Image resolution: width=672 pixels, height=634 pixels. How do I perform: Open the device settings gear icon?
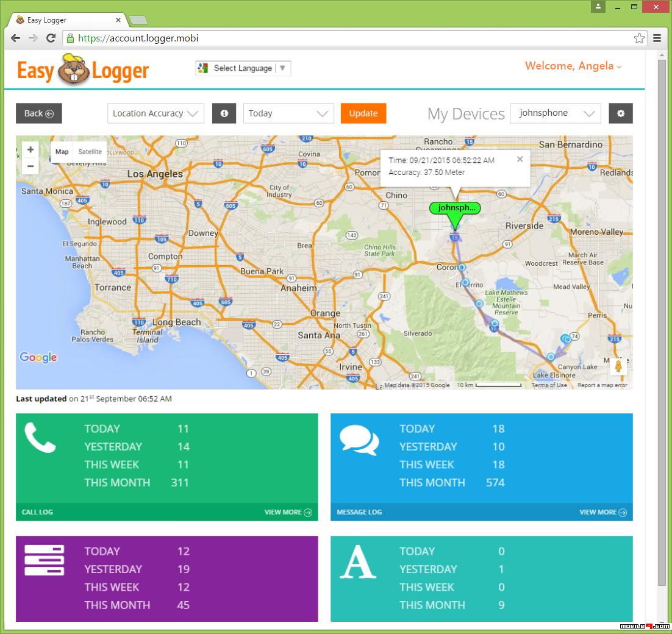(x=621, y=113)
